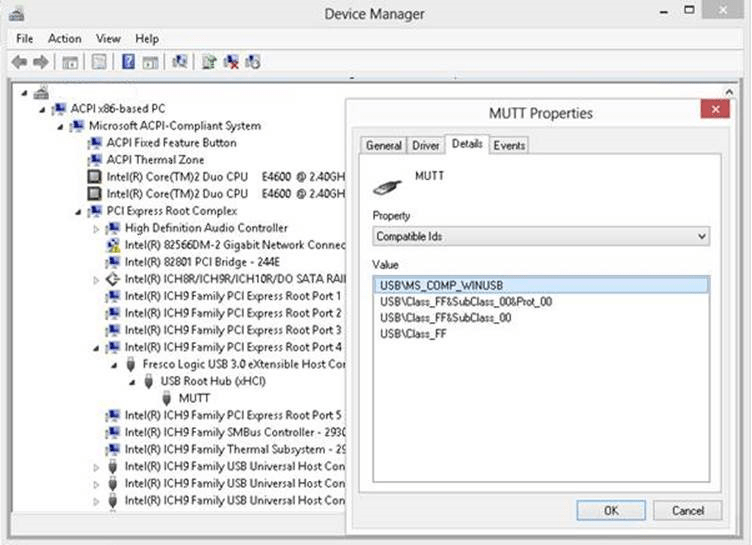Collapse the ACPI x86-based PC node
Viewport: 752px width, 545px height.
(x=42, y=110)
